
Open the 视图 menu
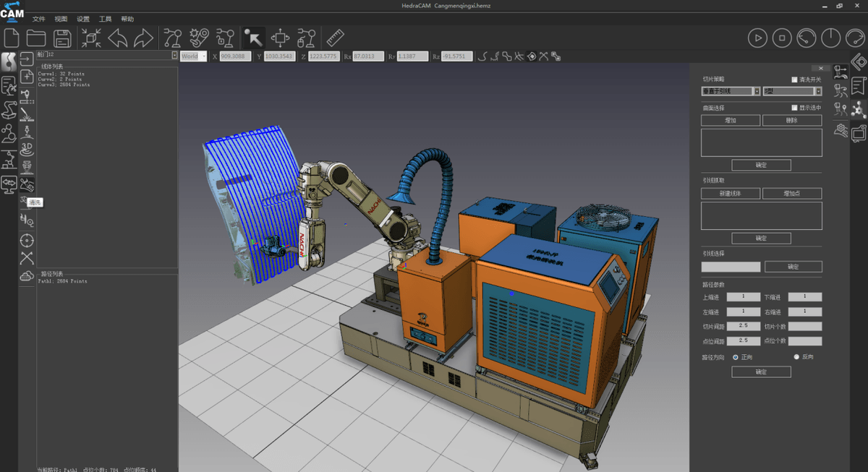[x=61, y=19]
